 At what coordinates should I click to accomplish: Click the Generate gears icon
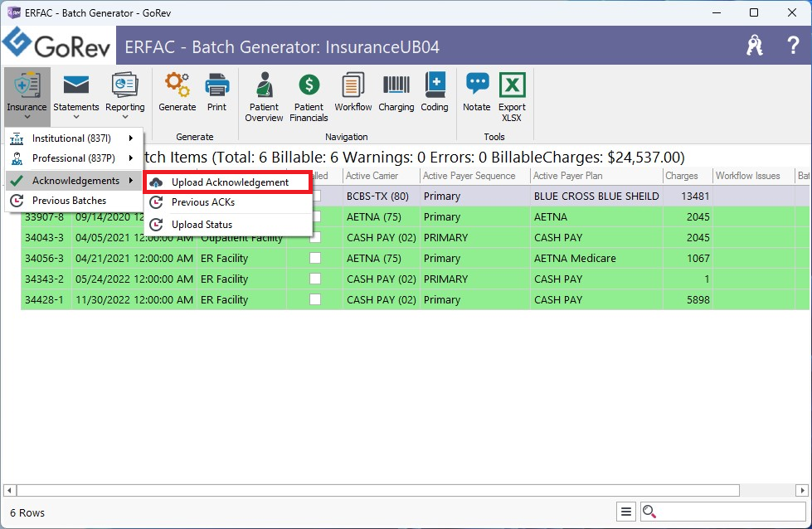tap(177, 85)
